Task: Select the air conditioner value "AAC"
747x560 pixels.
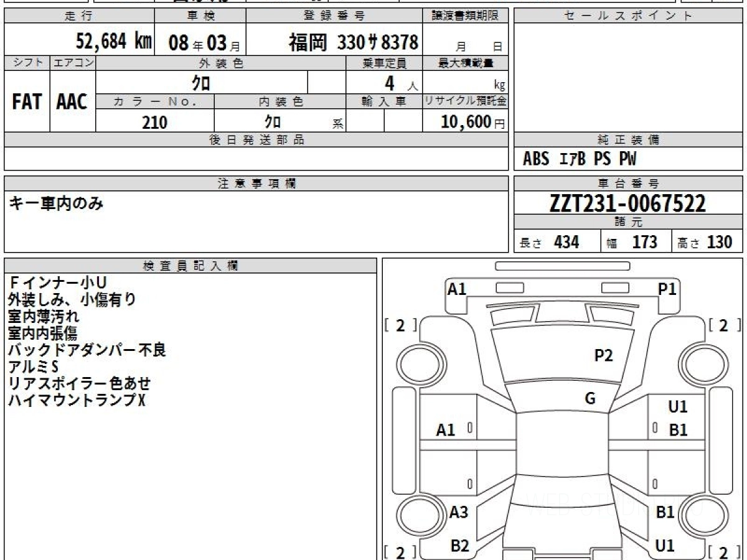Action: click(72, 103)
